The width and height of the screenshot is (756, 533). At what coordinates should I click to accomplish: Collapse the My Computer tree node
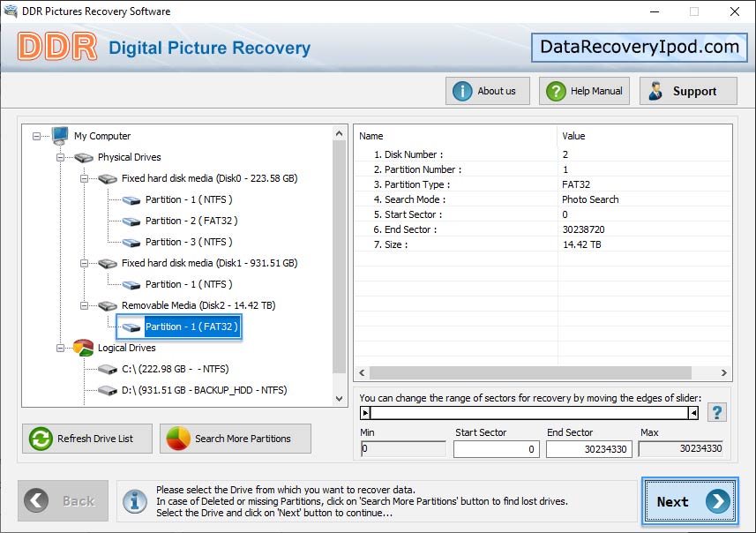37,137
